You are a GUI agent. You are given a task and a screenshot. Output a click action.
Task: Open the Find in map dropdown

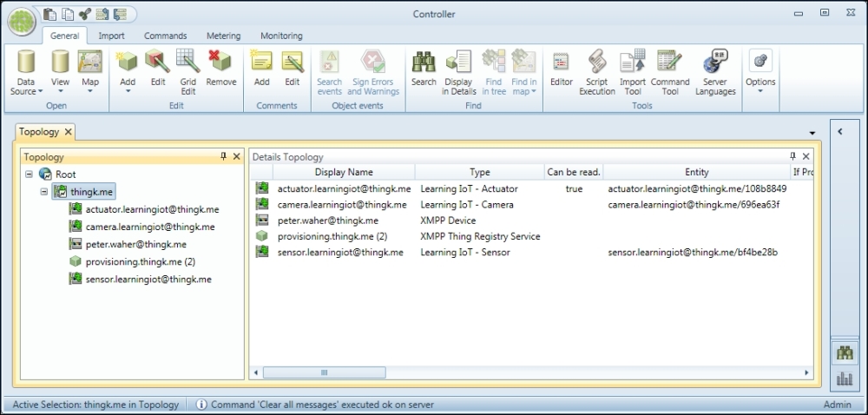pyautogui.click(x=523, y=72)
